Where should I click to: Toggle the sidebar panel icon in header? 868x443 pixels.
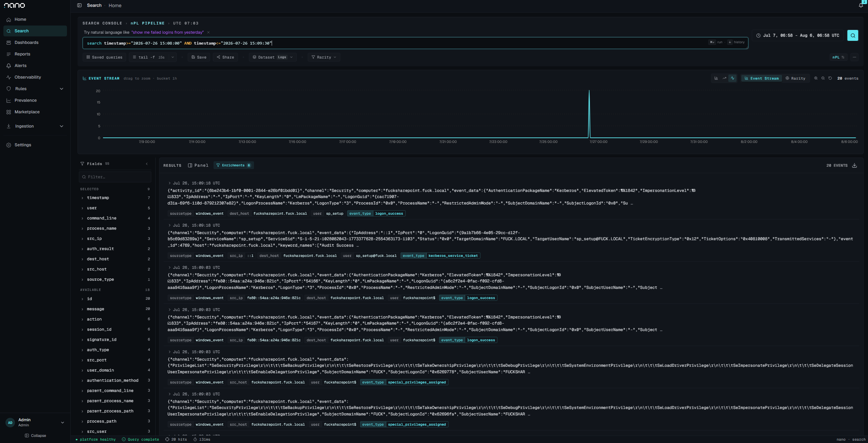[79, 5]
